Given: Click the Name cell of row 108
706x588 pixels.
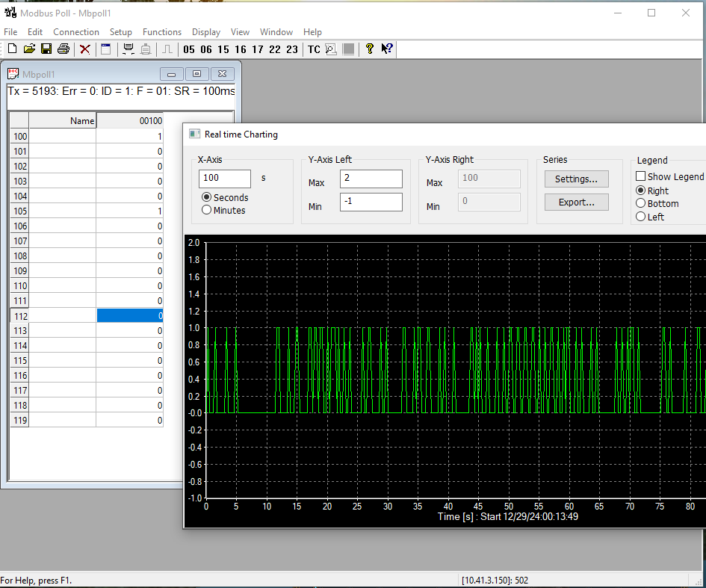Looking at the screenshot, I should coord(63,256).
